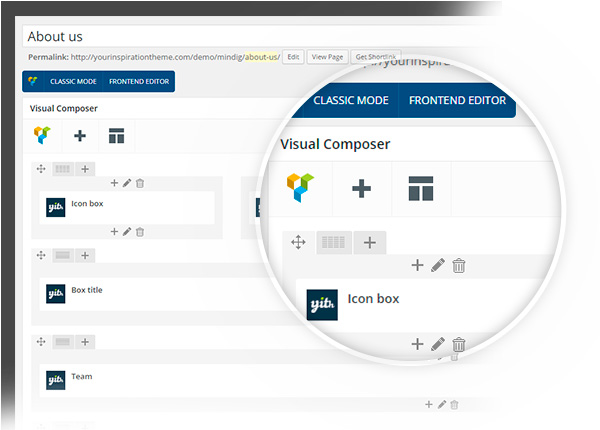Click magnified plus icon below Icon box

click(417, 344)
